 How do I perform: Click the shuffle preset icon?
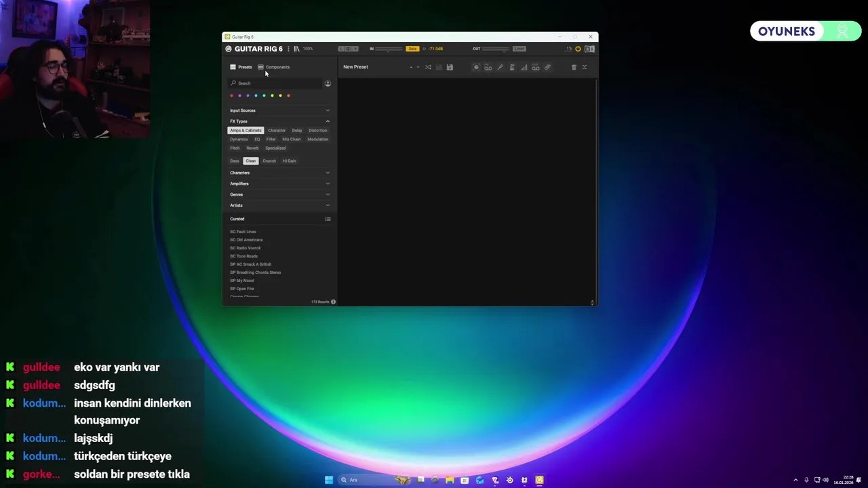428,67
